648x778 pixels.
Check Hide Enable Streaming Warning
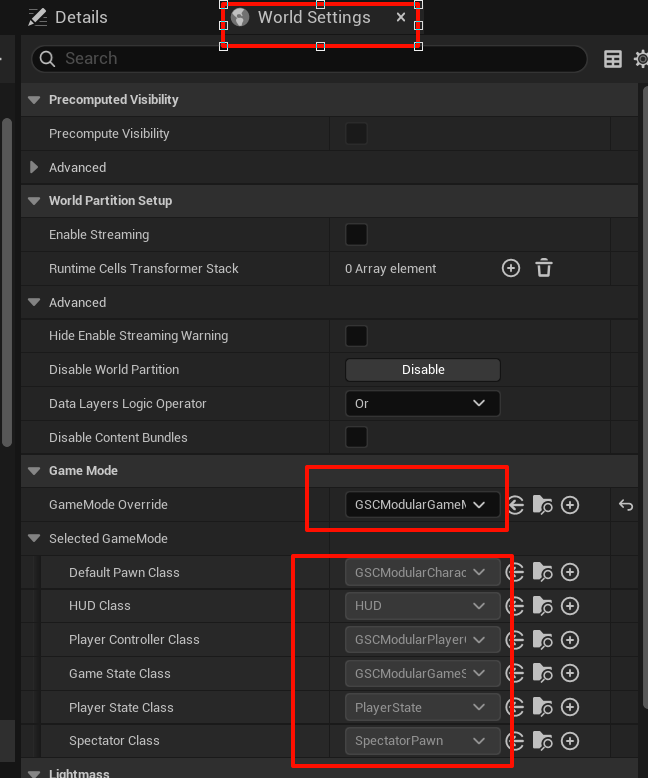point(356,336)
